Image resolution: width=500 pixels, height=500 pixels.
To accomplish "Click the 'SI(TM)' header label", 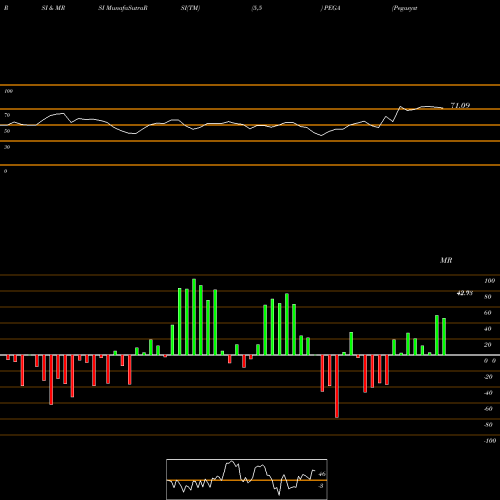I will (x=190, y=8).
